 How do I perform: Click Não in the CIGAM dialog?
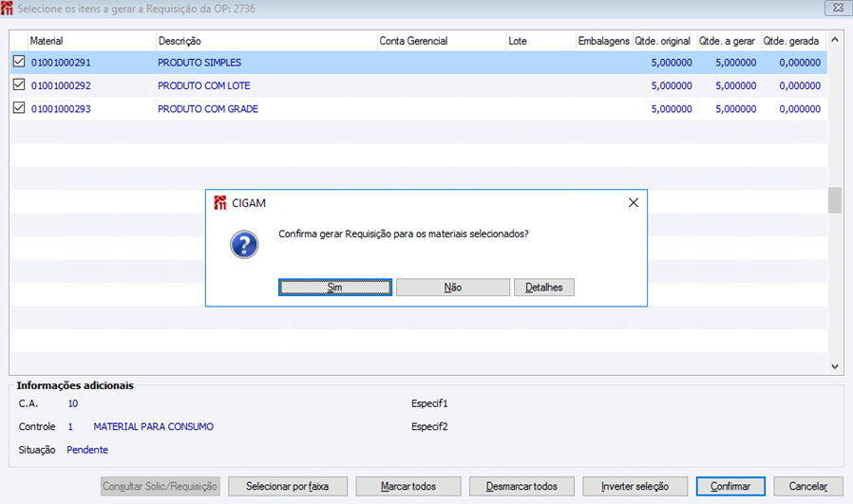(452, 287)
